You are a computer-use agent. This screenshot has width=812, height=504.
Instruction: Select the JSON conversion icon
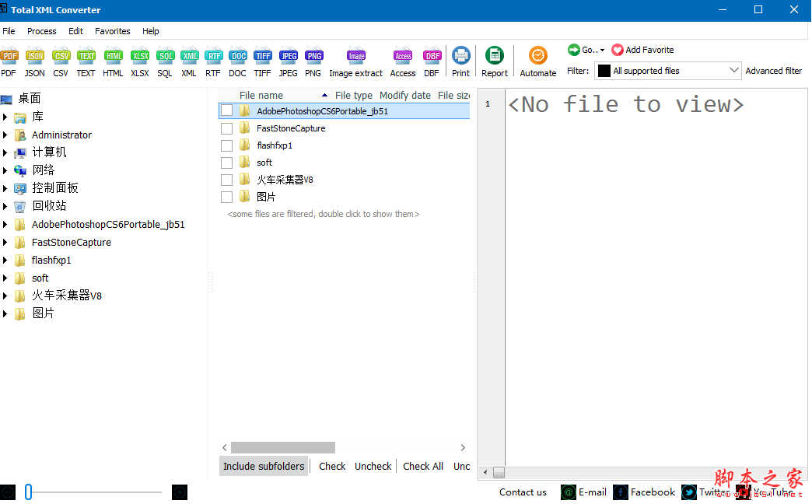tap(34, 56)
